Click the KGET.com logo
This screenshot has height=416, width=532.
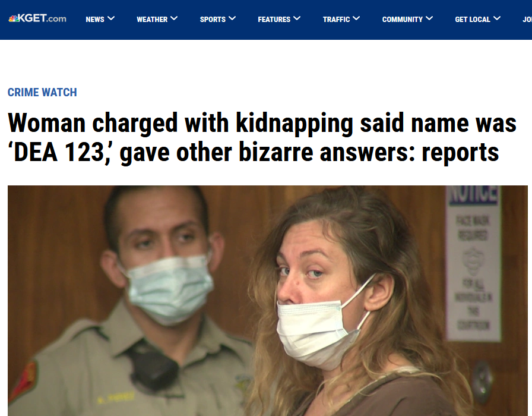[x=37, y=18]
